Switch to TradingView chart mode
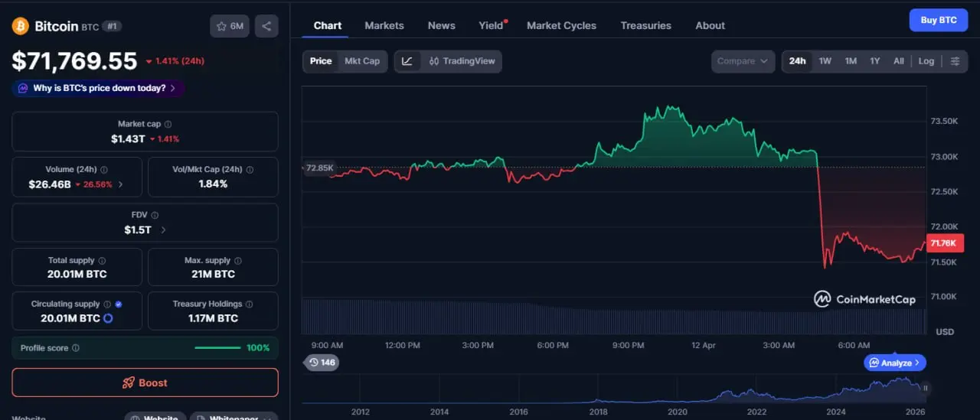The height and width of the screenshot is (420, 980). pyautogui.click(x=462, y=61)
